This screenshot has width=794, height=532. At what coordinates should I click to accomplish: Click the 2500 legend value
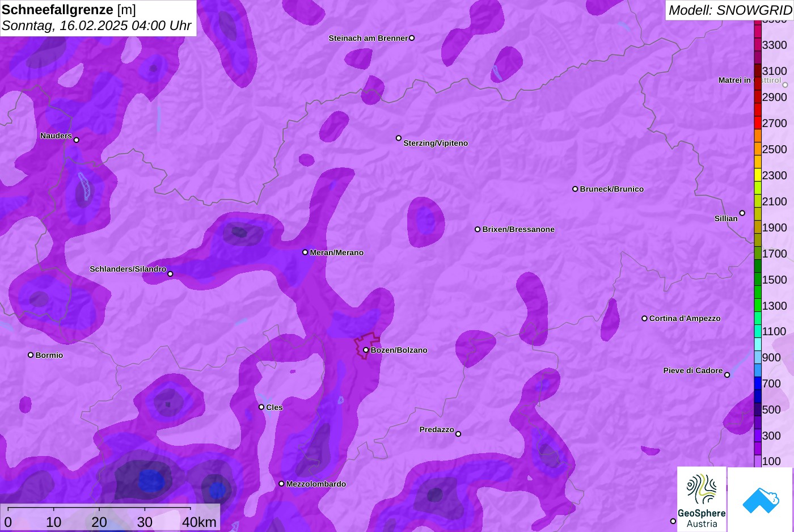coord(775,149)
